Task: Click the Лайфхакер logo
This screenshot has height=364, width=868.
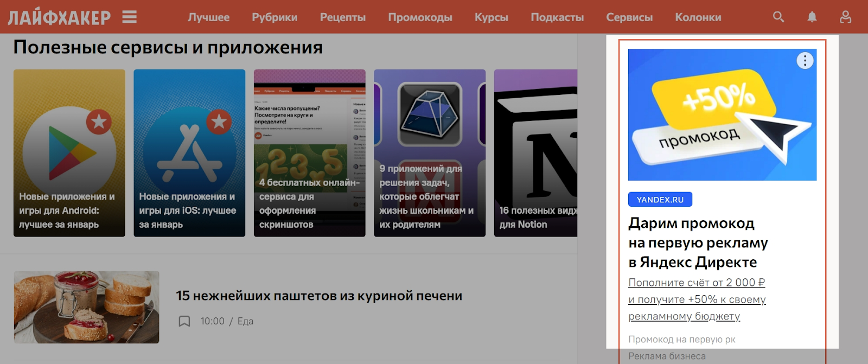Action: (x=59, y=17)
